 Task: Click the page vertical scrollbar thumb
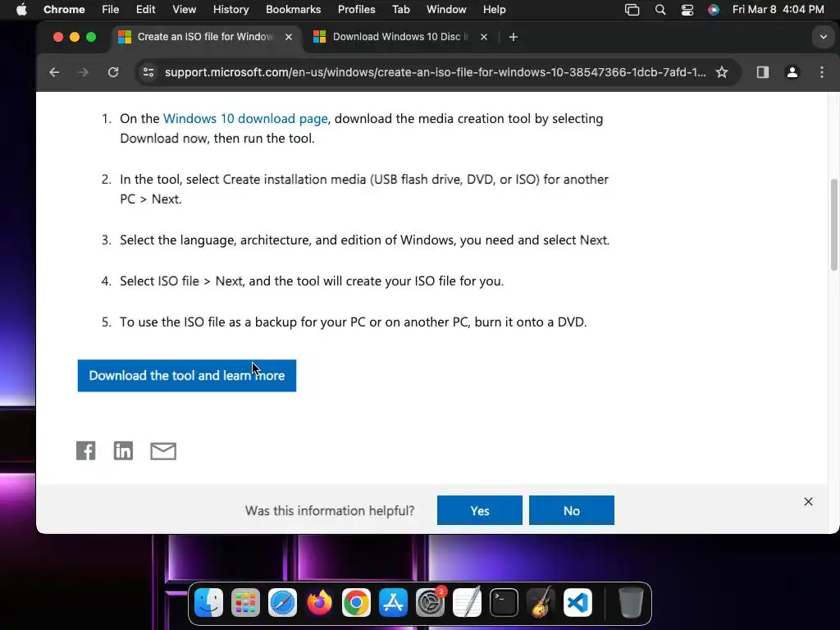pyautogui.click(x=833, y=225)
